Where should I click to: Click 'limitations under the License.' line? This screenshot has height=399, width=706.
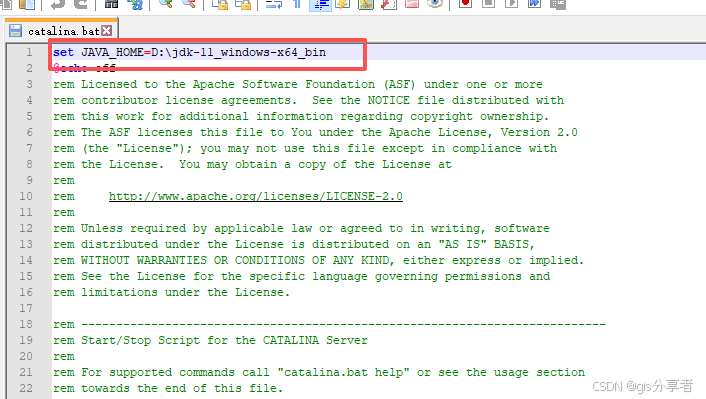tap(172, 292)
